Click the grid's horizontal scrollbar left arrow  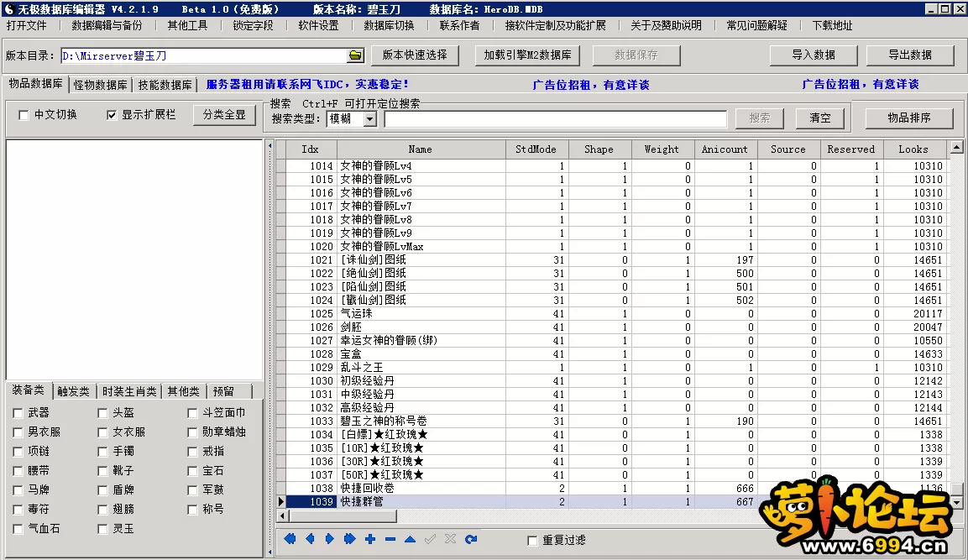coord(283,516)
